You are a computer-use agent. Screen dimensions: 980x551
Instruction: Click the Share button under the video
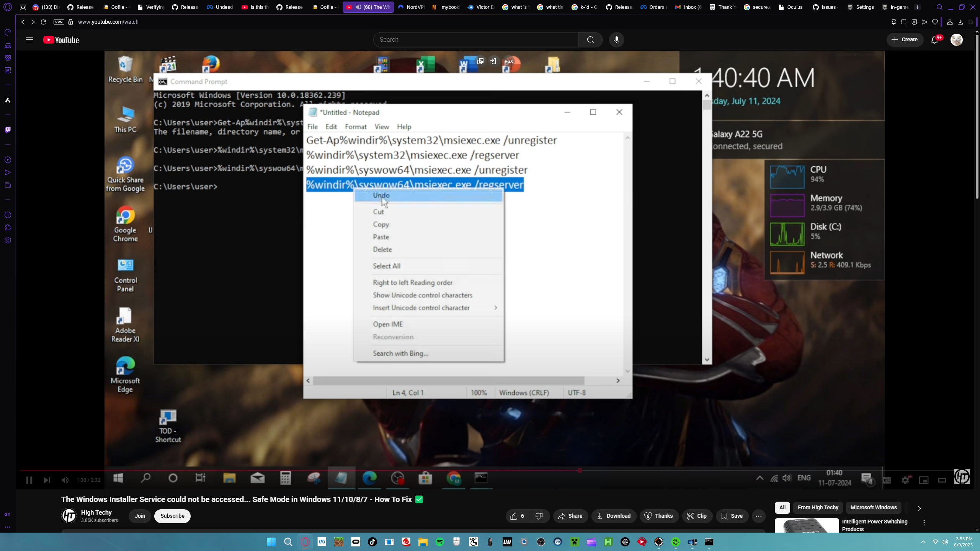tap(570, 516)
